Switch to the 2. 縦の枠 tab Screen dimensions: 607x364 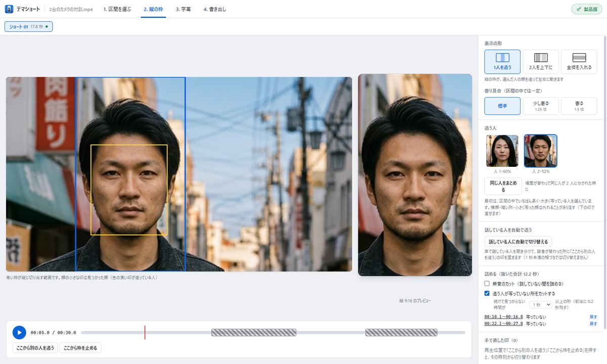[x=154, y=9]
